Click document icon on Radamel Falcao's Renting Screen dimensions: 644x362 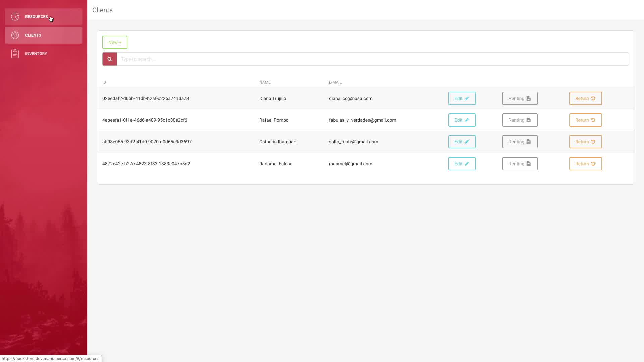pyautogui.click(x=529, y=164)
